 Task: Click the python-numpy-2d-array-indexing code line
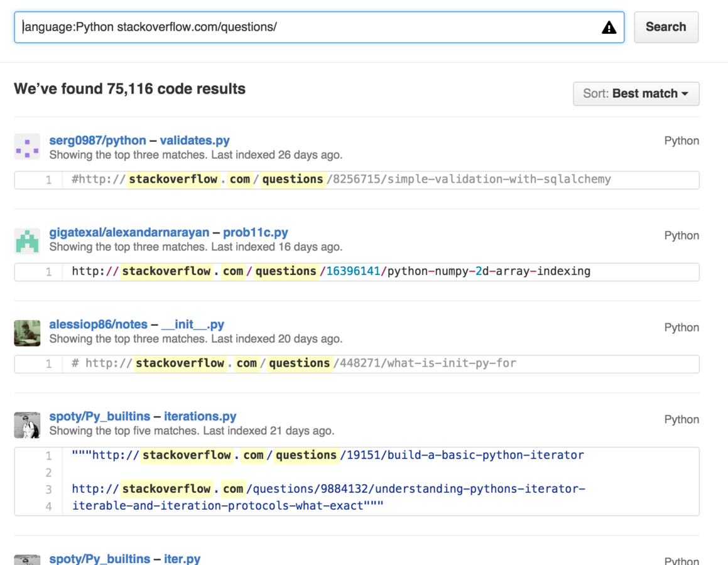331,271
